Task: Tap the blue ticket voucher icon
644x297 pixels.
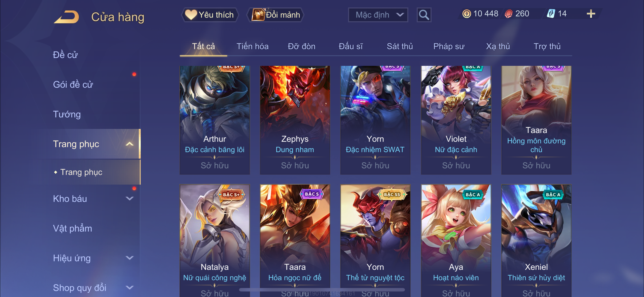Action: pos(551,14)
